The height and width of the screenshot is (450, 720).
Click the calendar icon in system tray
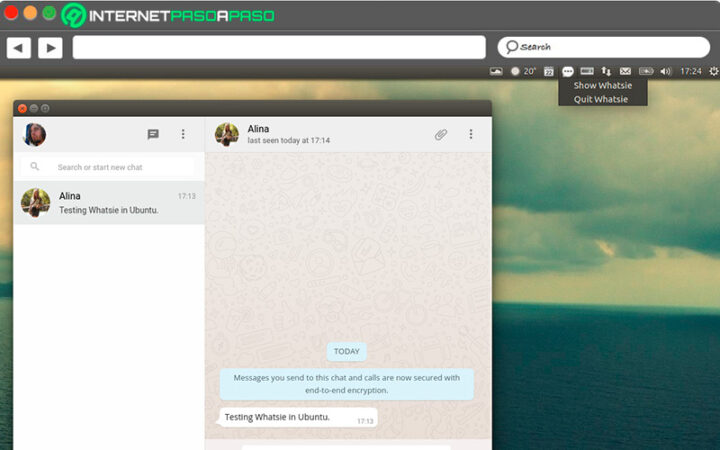[548, 72]
